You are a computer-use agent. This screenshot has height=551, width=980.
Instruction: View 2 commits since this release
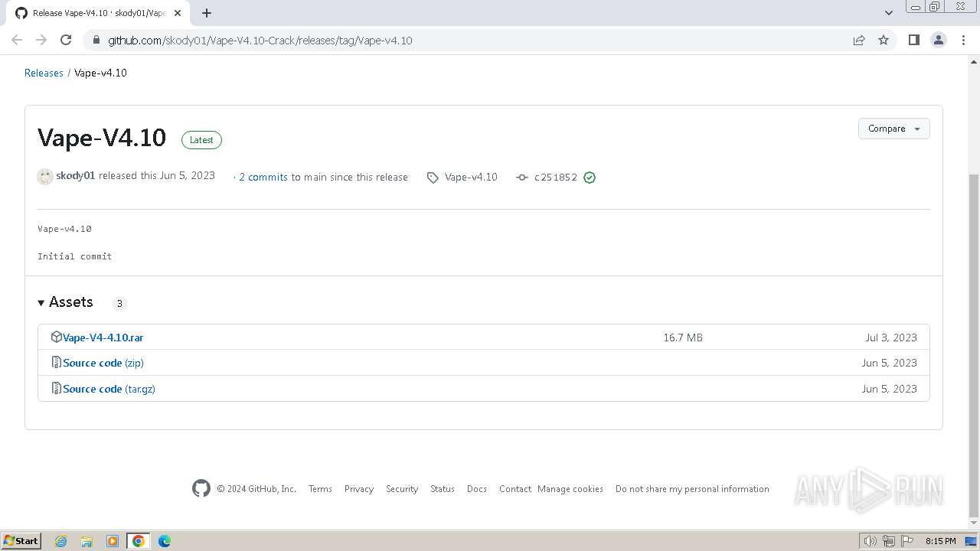[x=263, y=177]
